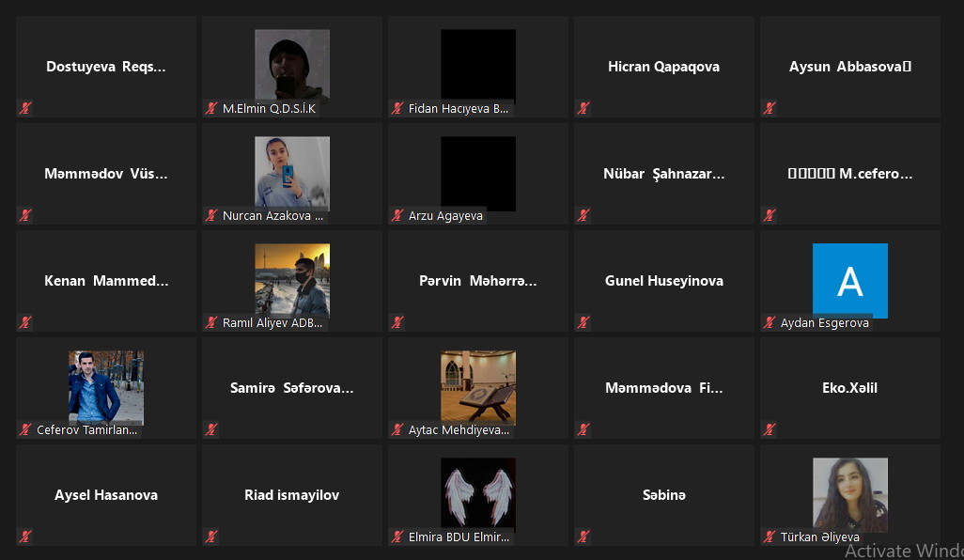This screenshot has height=560, width=964.
Task: Click muted mic icon on Dostuyeva Reqs tile
Action: [25, 108]
